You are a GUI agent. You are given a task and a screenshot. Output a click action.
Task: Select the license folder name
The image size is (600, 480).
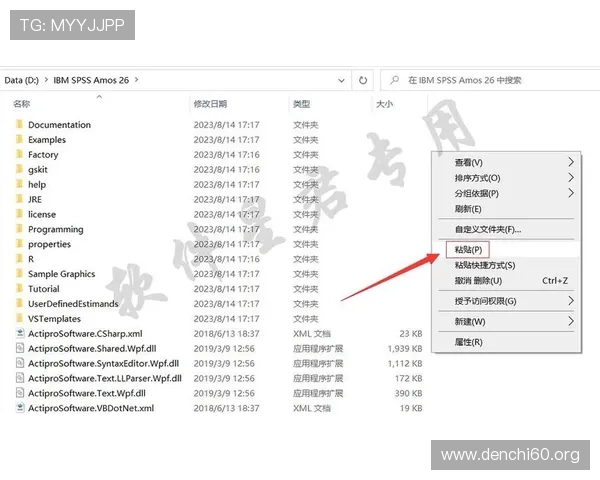coord(42,214)
